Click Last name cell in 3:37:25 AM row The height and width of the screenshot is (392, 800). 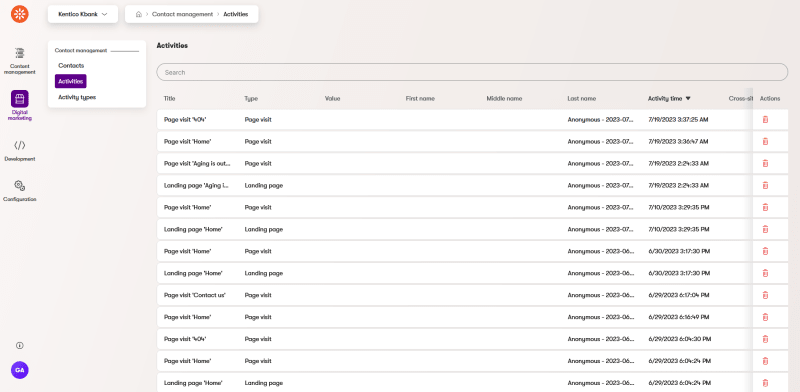pyautogui.click(x=601, y=119)
